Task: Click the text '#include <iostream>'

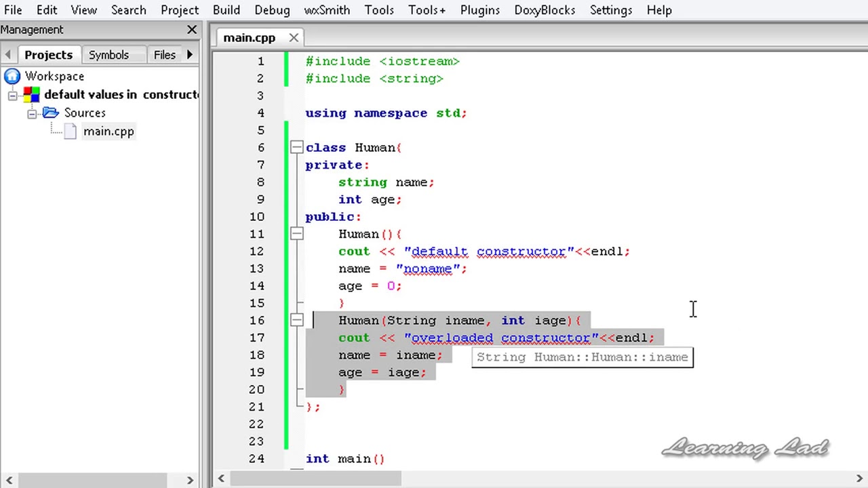Action: (x=382, y=62)
